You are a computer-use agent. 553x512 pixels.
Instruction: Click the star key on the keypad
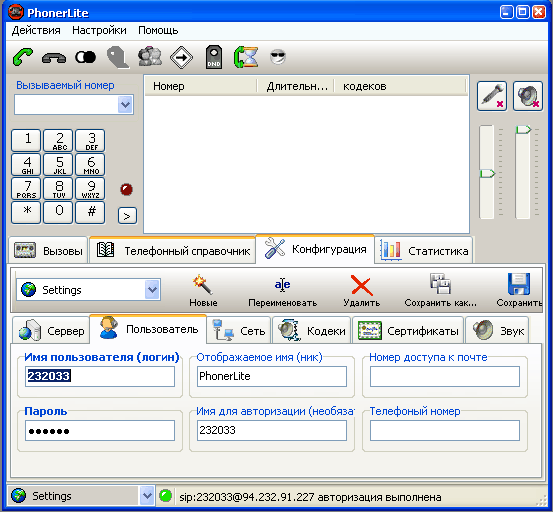click(x=26, y=212)
